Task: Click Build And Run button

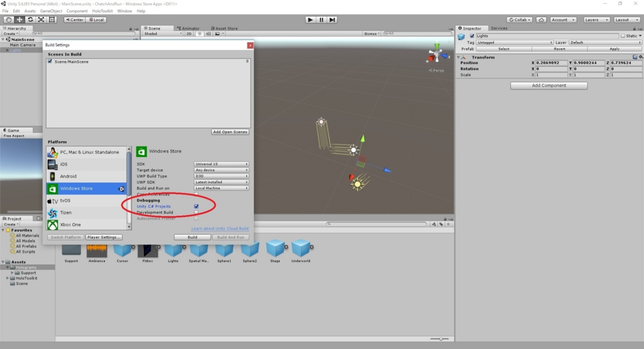Action: [231, 237]
